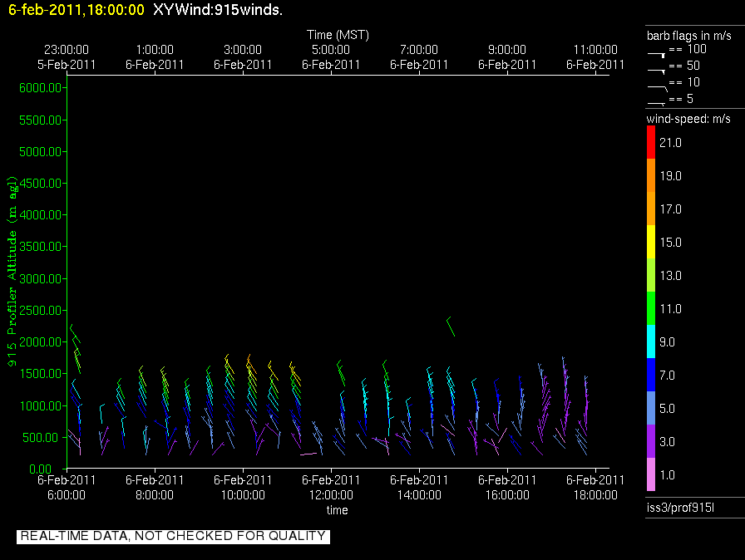This screenshot has width=745, height=560.
Task: Click the pink horizontal wind barb near 12:00:00
Action: [x=308, y=454]
